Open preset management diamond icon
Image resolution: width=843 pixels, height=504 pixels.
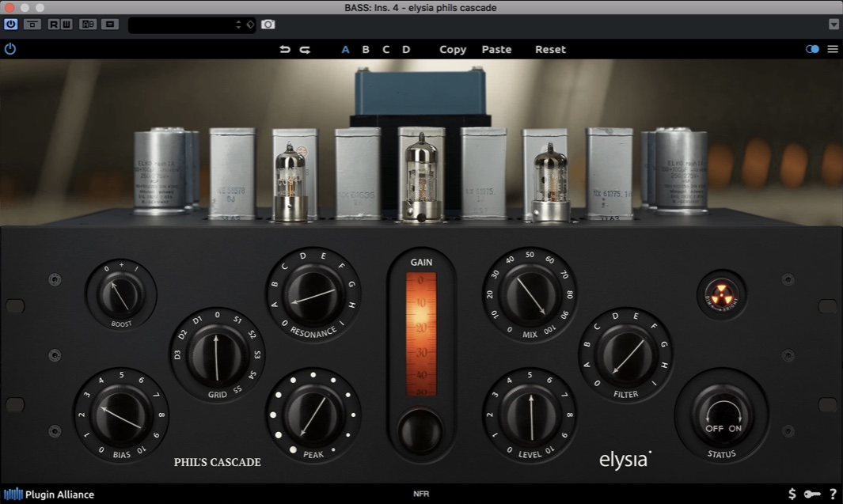pos(250,25)
